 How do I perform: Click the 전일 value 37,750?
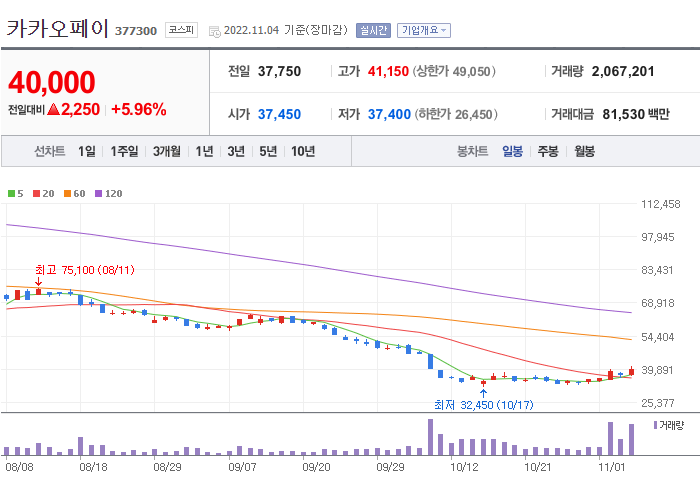[279, 71]
